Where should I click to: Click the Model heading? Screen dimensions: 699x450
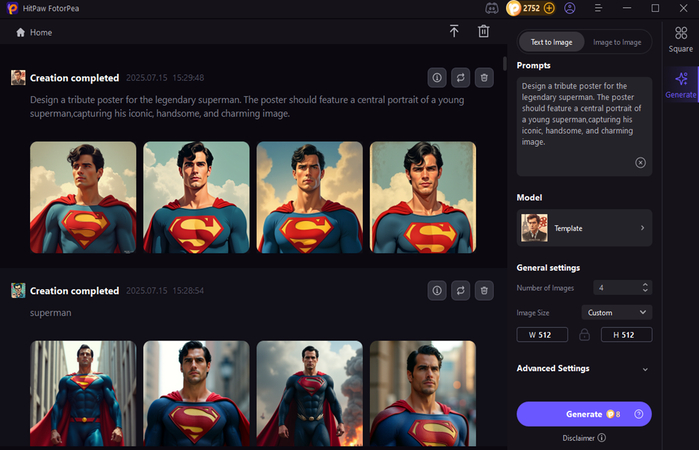529,197
